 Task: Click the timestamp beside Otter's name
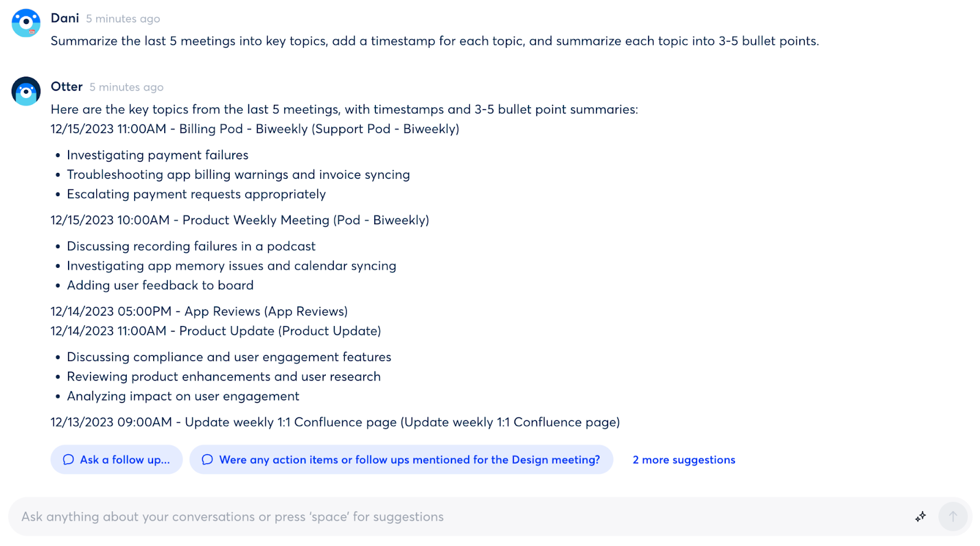coord(127,88)
